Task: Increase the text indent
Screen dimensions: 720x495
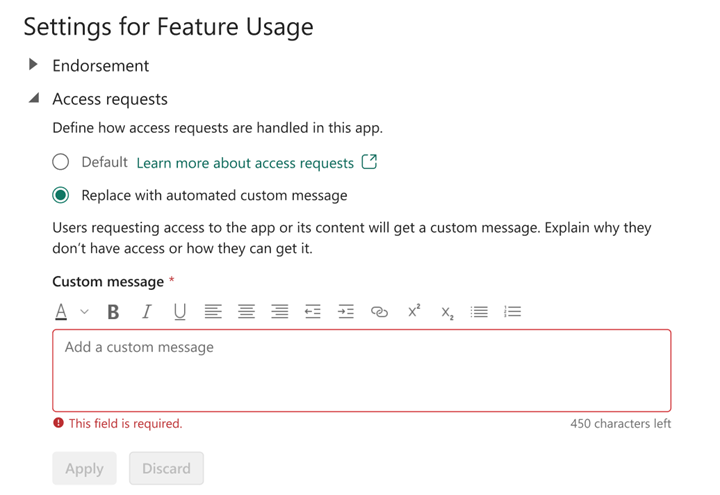Action: click(346, 312)
